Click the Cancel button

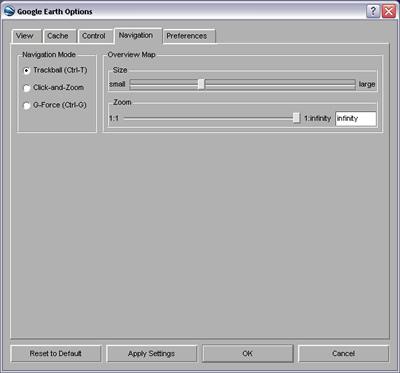click(x=343, y=353)
